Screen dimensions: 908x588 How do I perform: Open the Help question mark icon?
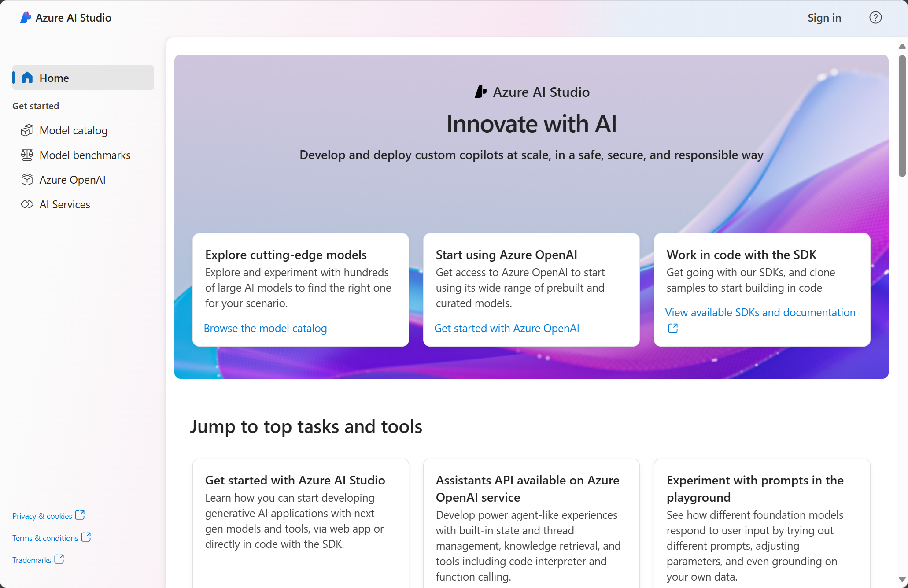(x=875, y=17)
